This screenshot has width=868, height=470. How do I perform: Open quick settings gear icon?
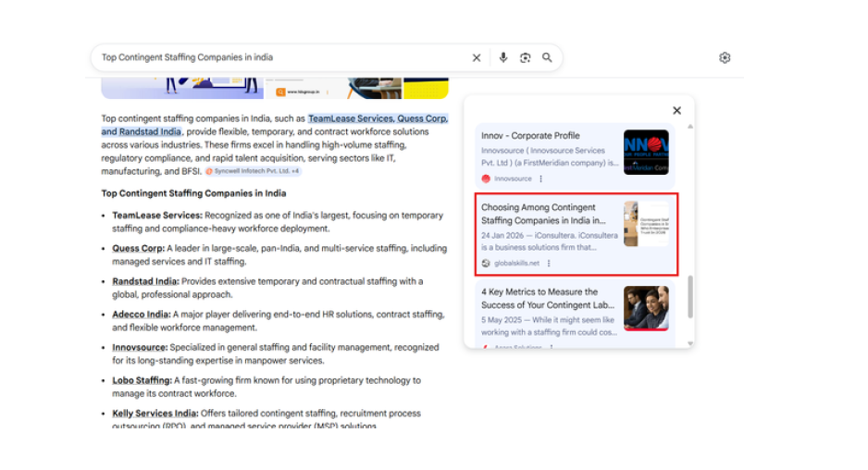tap(725, 57)
